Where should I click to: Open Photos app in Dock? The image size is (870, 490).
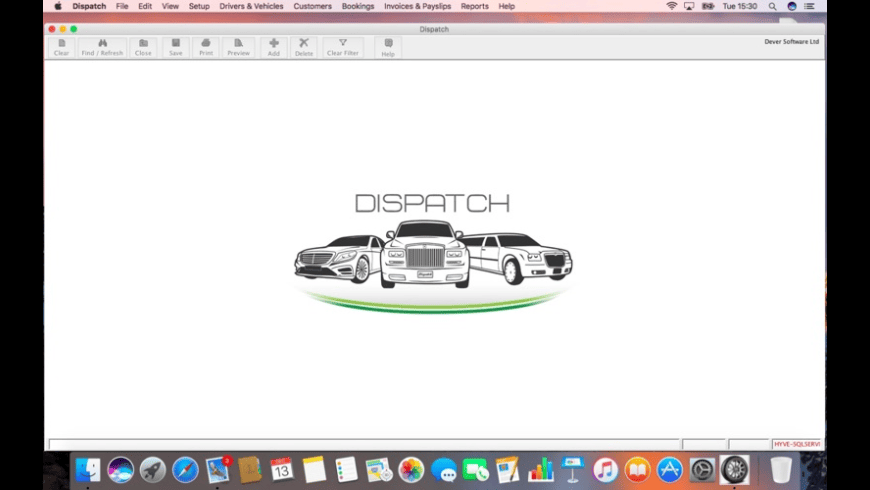411,470
